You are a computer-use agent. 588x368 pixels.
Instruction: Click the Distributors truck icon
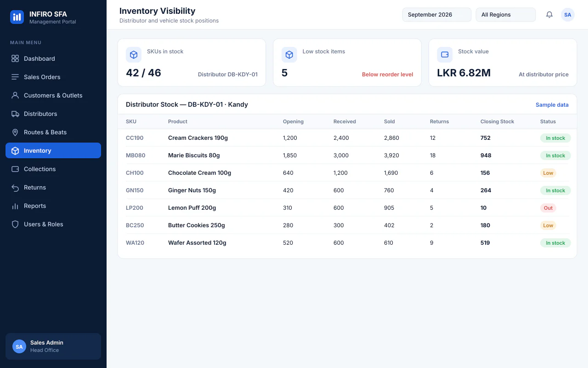[x=15, y=114]
